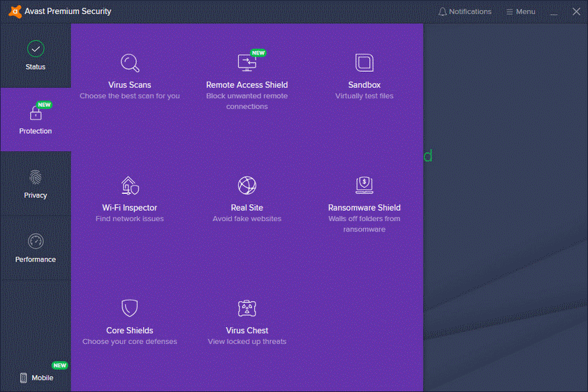Switch to the Privacy tab label
This screenshot has height=392, width=588.
point(36,195)
